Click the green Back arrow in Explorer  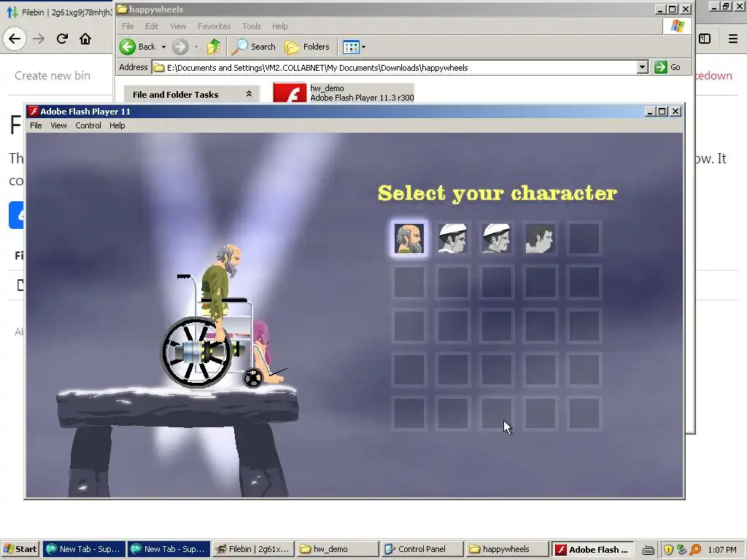coord(128,47)
